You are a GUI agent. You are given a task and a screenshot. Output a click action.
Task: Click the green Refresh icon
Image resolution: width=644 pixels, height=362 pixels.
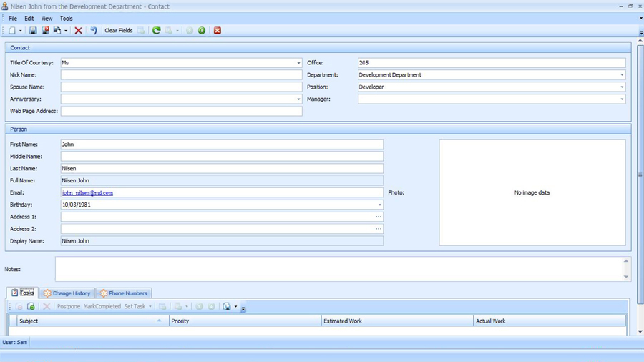click(156, 31)
